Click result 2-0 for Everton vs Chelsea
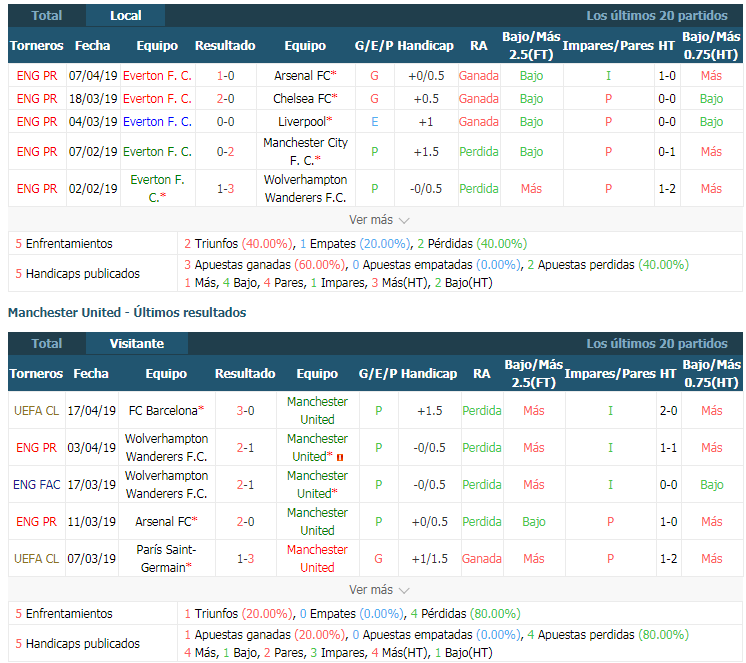746x663 pixels. pyautogui.click(x=226, y=98)
